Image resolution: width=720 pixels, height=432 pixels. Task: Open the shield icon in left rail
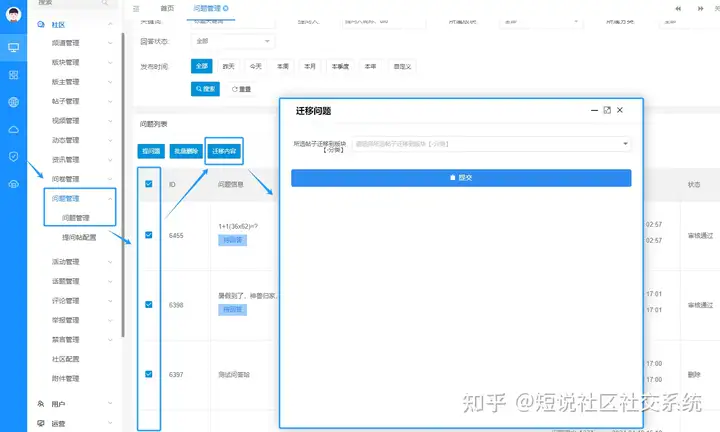[13, 157]
